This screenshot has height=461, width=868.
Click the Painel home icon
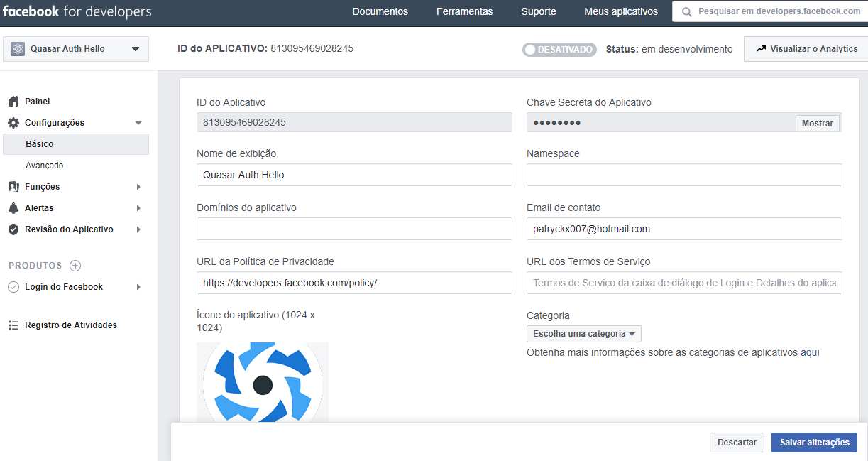(13, 102)
